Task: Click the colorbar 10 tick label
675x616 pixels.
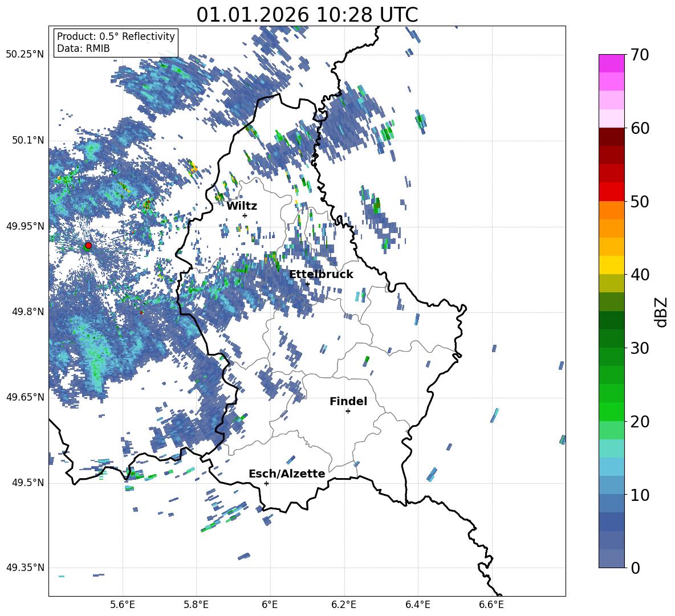Action: [639, 495]
